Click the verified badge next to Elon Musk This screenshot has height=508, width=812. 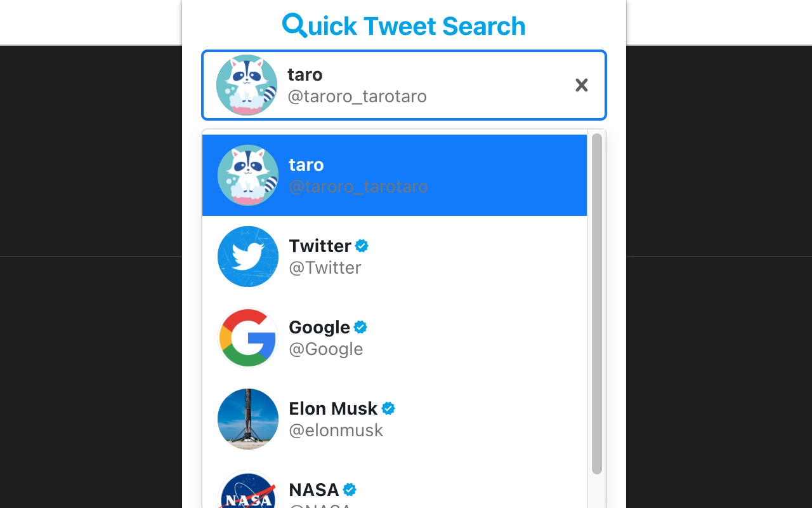(x=388, y=408)
